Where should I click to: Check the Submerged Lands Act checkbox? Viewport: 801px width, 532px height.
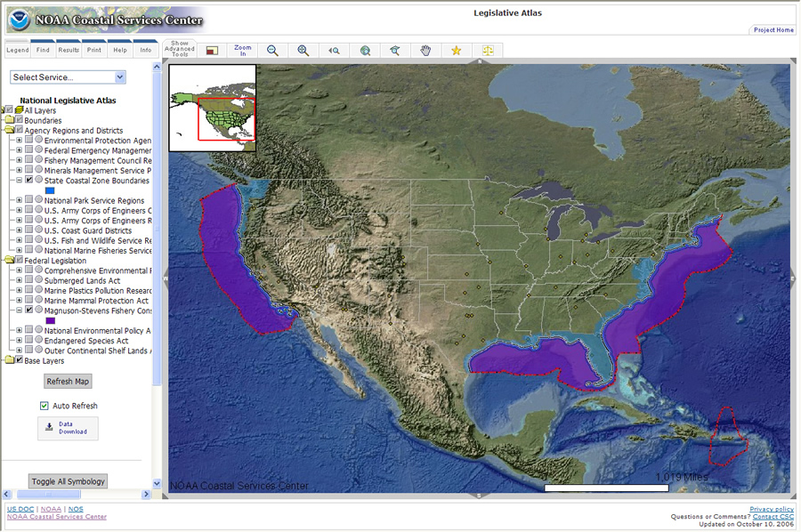(x=29, y=279)
